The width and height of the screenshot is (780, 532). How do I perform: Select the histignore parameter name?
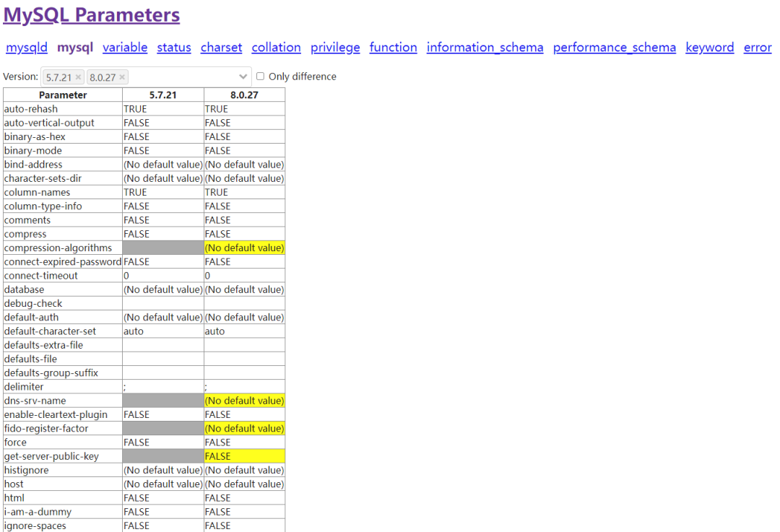coord(27,471)
